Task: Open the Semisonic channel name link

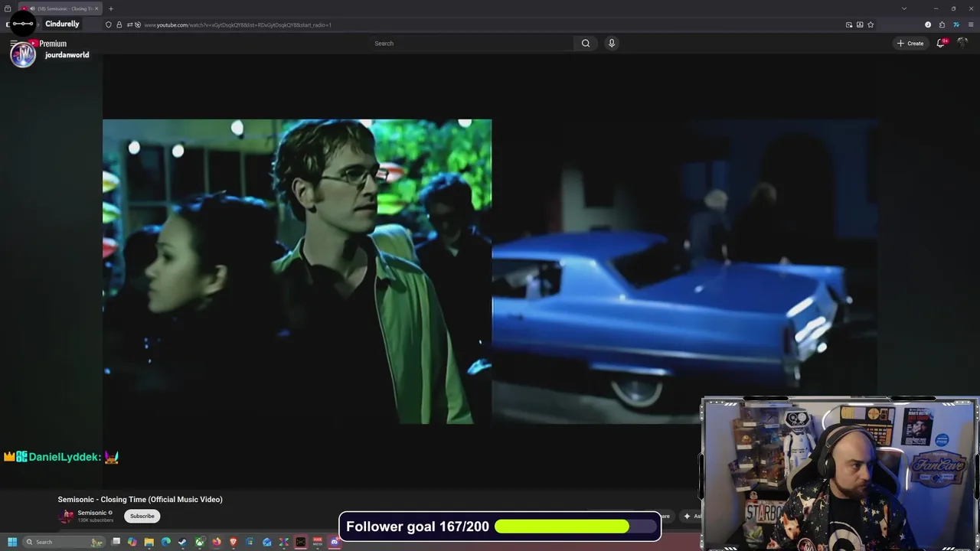Action: coord(92,513)
